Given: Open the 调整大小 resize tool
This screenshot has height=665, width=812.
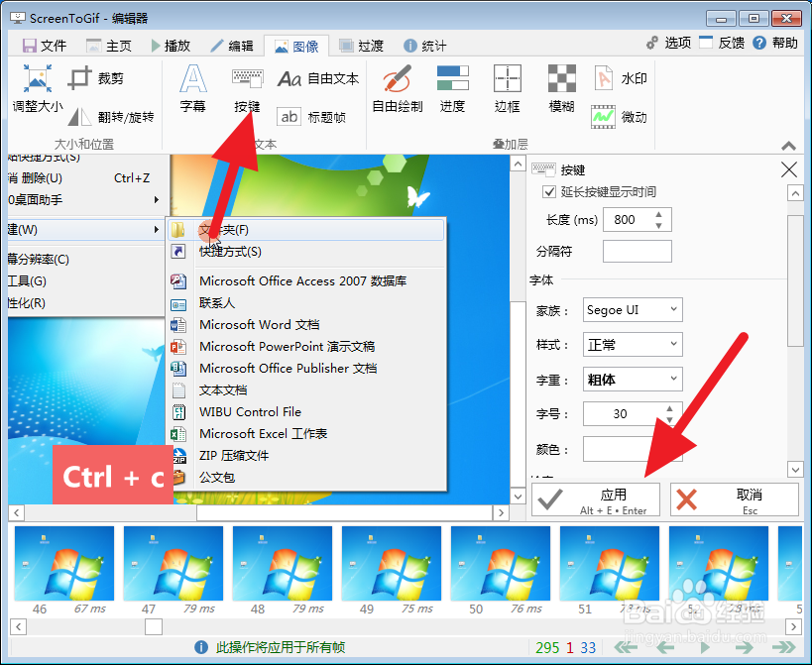Looking at the screenshot, I should click(38, 88).
